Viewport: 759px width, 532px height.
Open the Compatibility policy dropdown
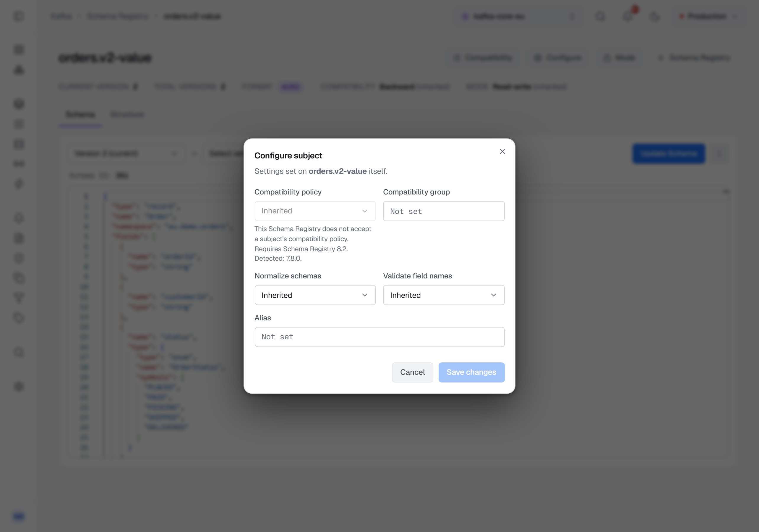[x=315, y=211]
